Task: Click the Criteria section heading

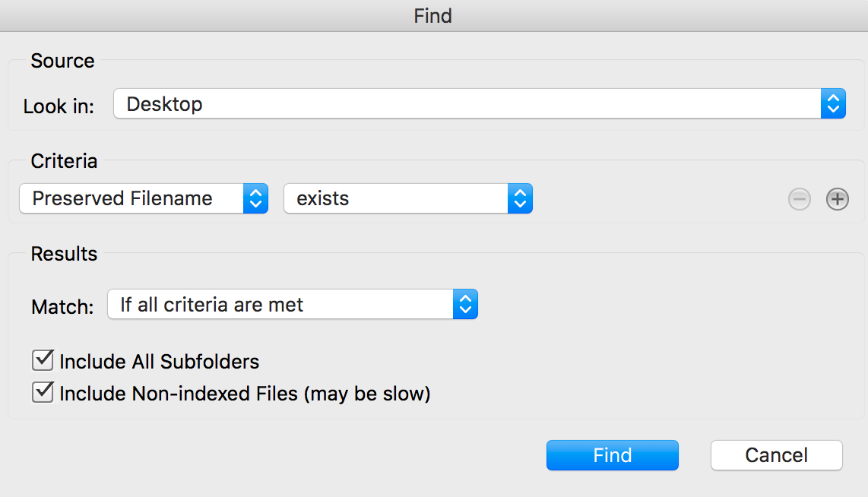Action: pos(64,161)
